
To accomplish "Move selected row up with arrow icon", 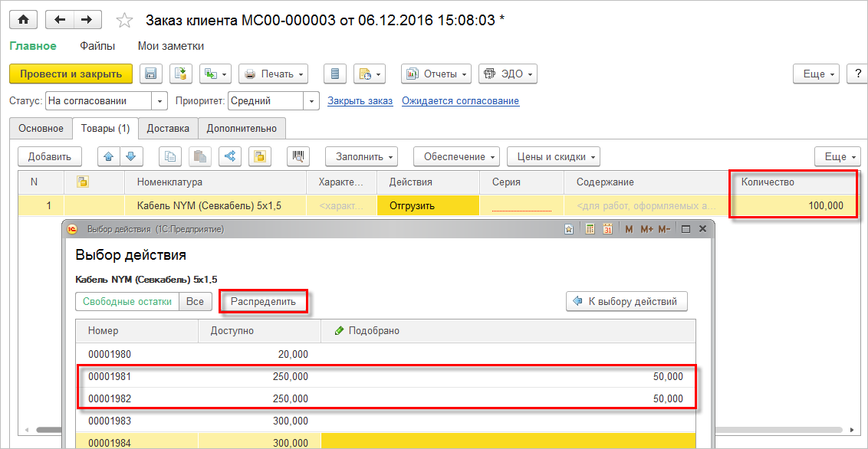I will [109, 156].
